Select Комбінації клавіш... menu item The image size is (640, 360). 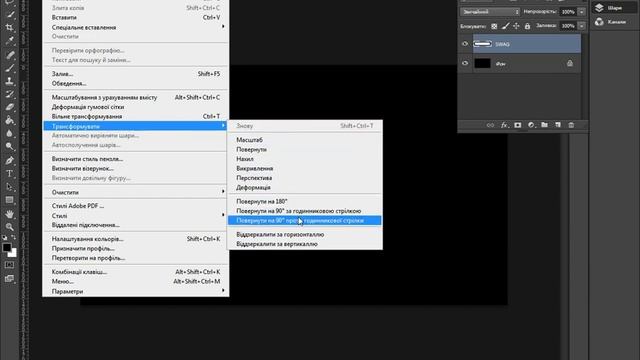coord(136,272)
